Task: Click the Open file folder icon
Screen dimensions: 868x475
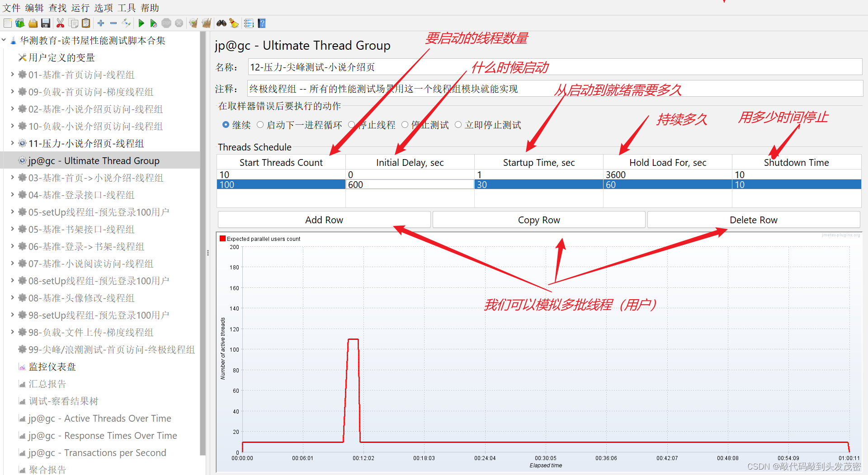Action: point(33,23)
